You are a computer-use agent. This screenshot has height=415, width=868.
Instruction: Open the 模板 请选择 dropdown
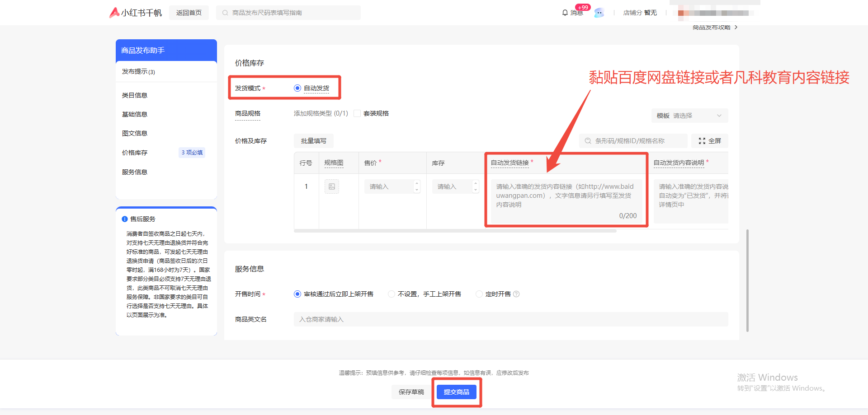689,116
